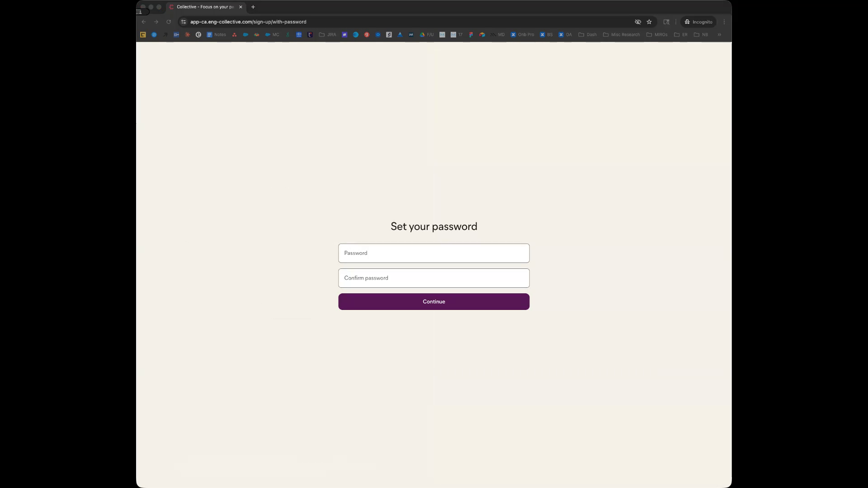Viewport: 868px width, 488px height.
Task: Open the Onb Pro bookmark
Action: click(522, 34)
